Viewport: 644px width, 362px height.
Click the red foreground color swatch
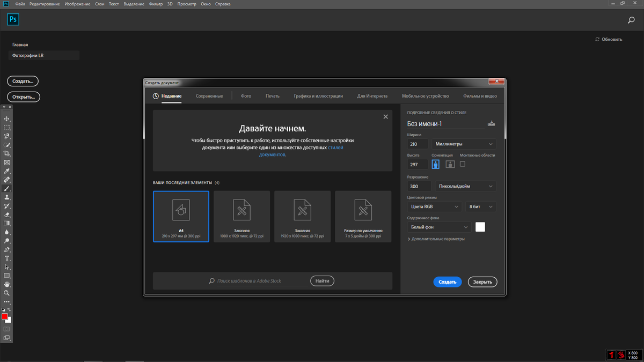(x=5, y=316)
